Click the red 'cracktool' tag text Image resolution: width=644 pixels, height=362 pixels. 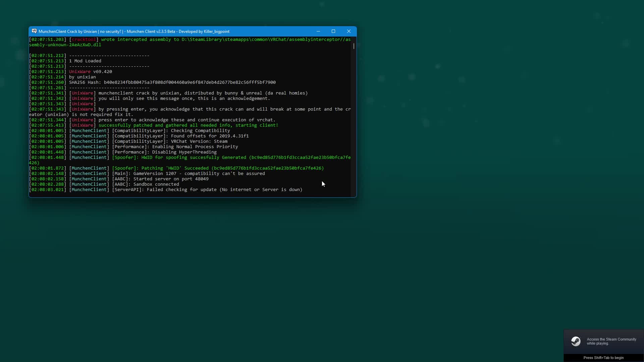click(84, 40)
